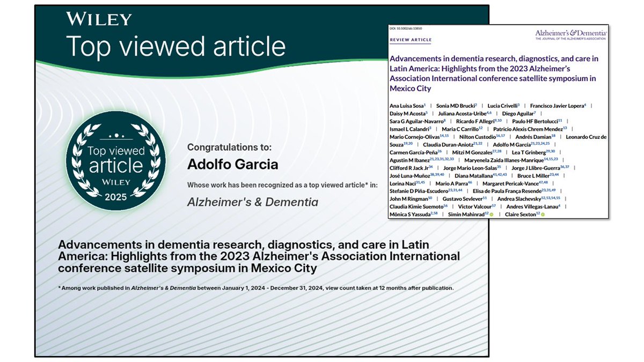
Task: Click author Ana Luisa Sosa
Action: tap(408, 106)
